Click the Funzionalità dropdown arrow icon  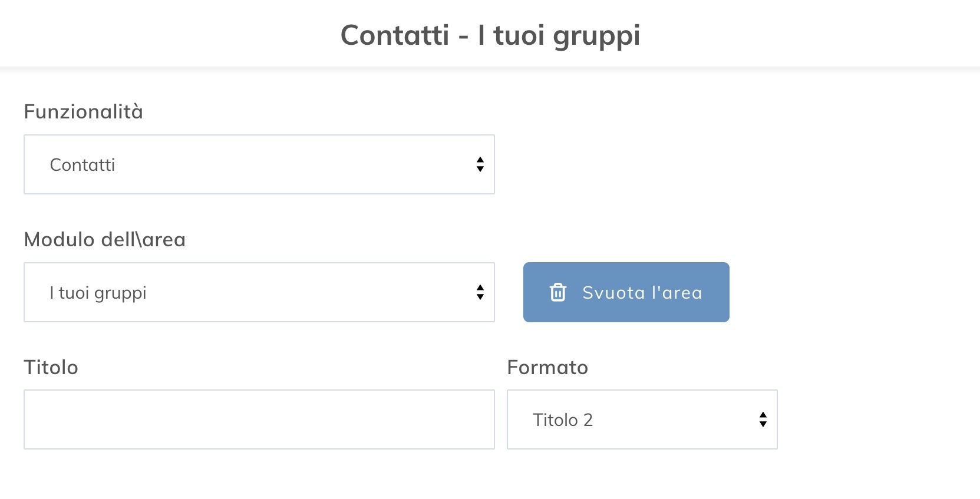point(480,164)
